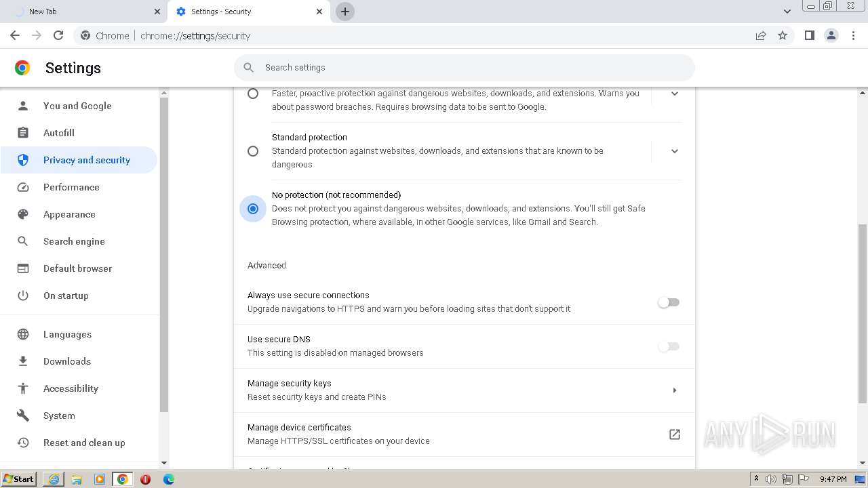Open the profile avatar button
868x488 pixels.
pos(831,35)
